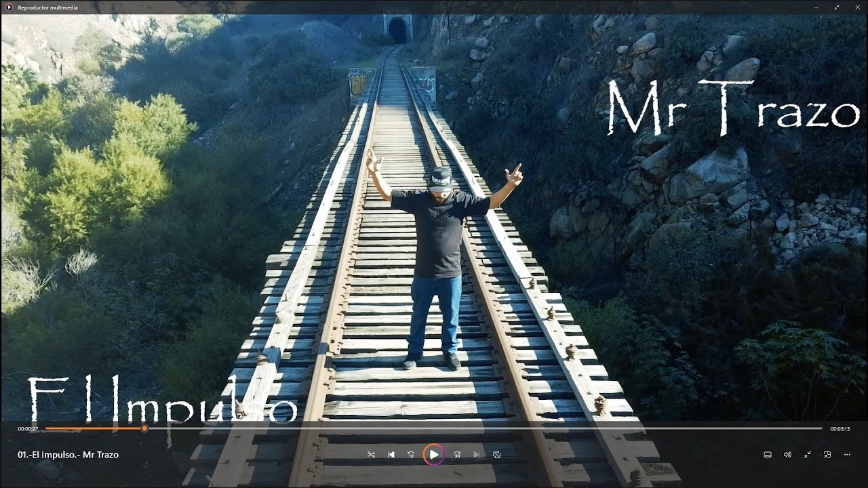Open the volume control
The width and height of the screenshot is (868, 488).
pyautogui.click(x=787, y=455)
